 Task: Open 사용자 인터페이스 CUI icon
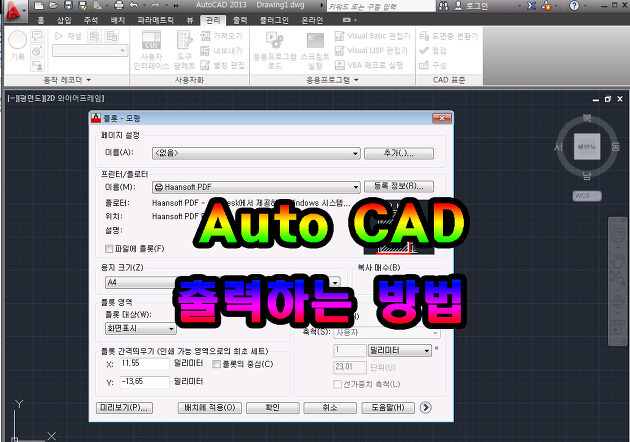151,40
